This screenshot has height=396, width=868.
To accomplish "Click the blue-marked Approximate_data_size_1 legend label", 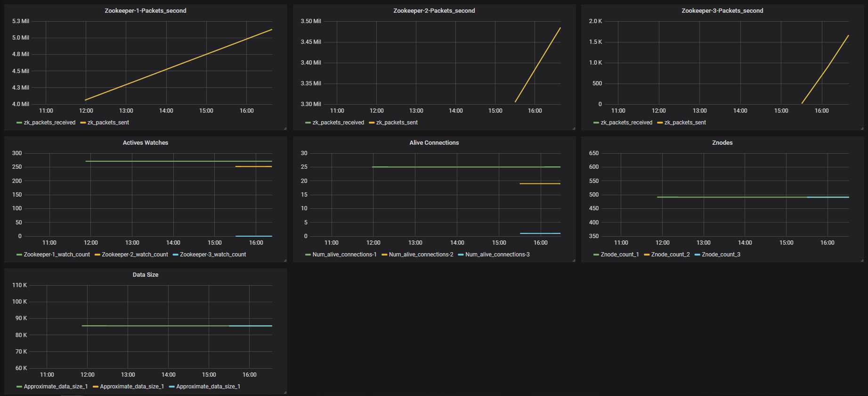I will pyautogui.click(x=208, y=387).
